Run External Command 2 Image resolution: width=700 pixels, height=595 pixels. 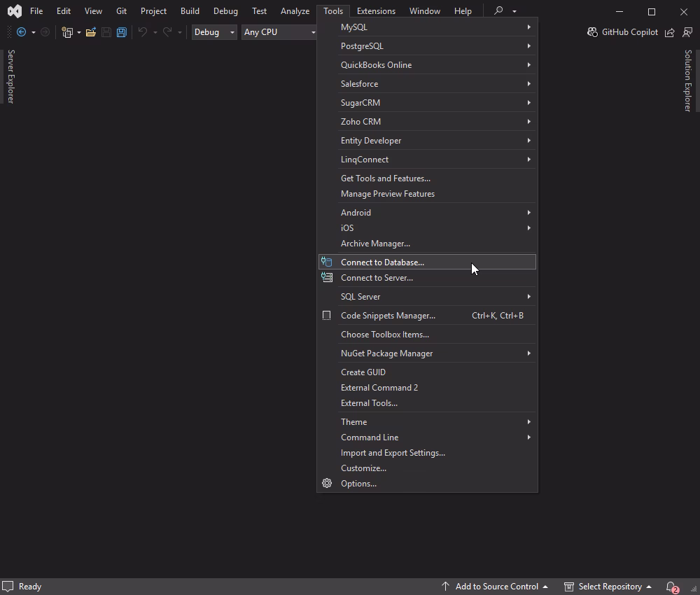coord(428,388)
